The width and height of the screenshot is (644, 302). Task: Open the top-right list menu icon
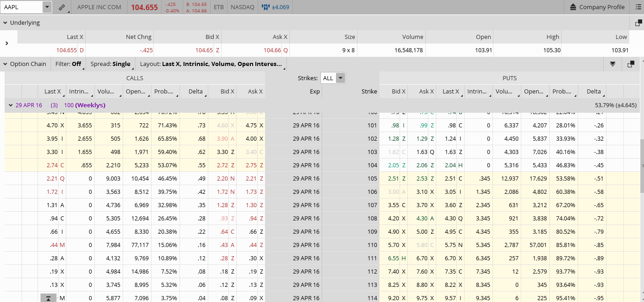point(638,7)
